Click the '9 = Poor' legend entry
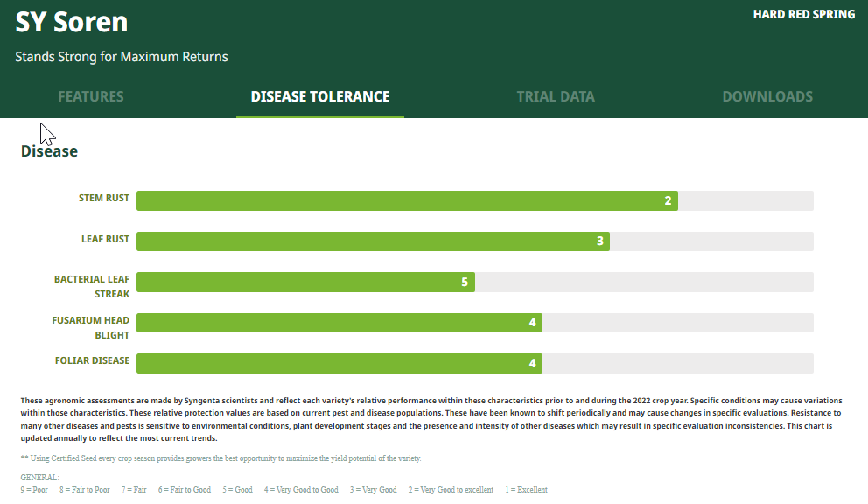 [x=34, y=490]
